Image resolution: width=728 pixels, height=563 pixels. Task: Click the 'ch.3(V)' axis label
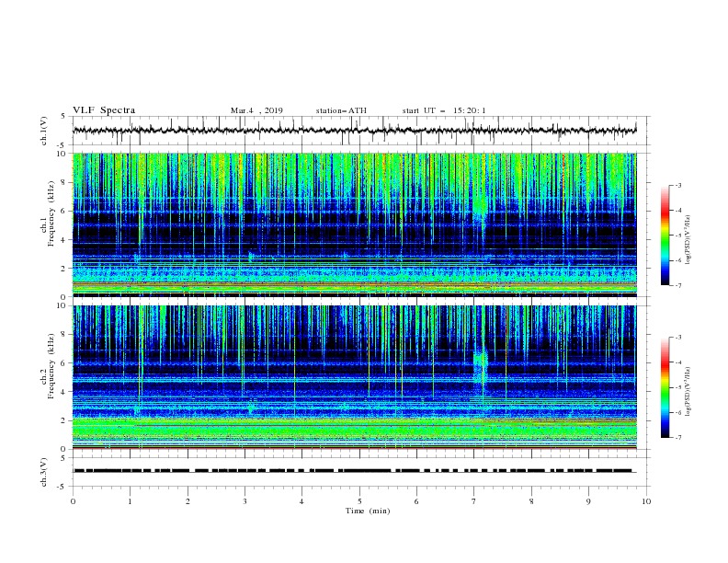pyautogui.click(x=44, y=472)
